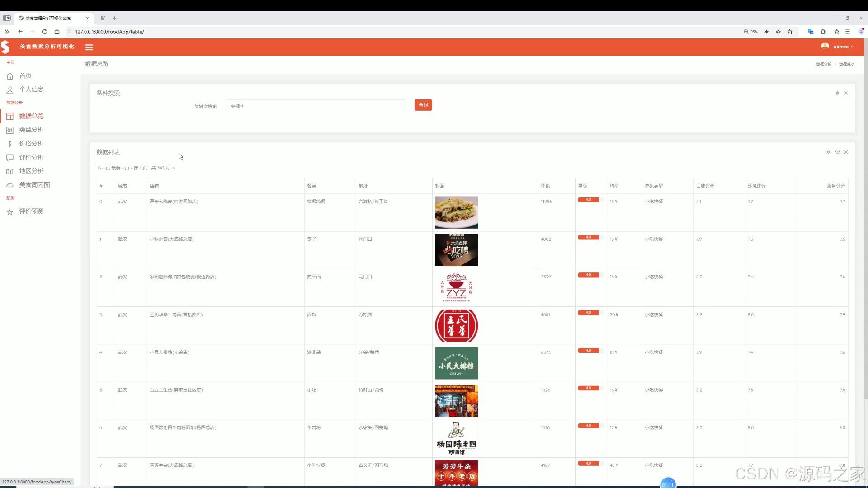Open cover thumbnail of 王氏华华牛肉面

(x=456, y=325)
